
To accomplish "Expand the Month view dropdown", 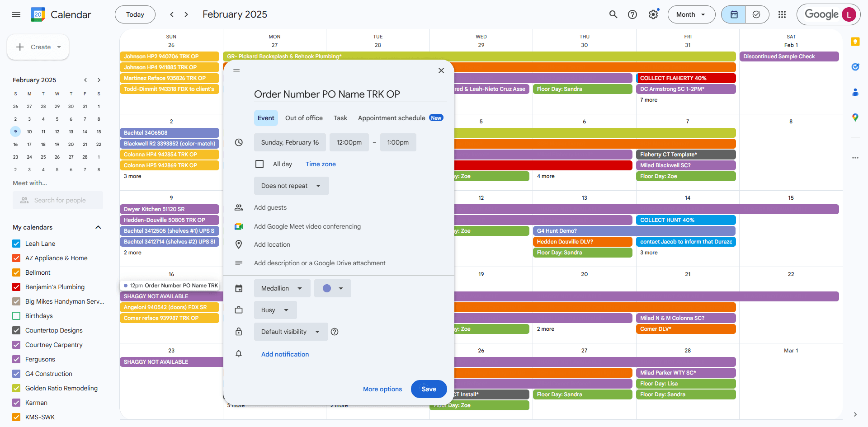I will point(691,14).
